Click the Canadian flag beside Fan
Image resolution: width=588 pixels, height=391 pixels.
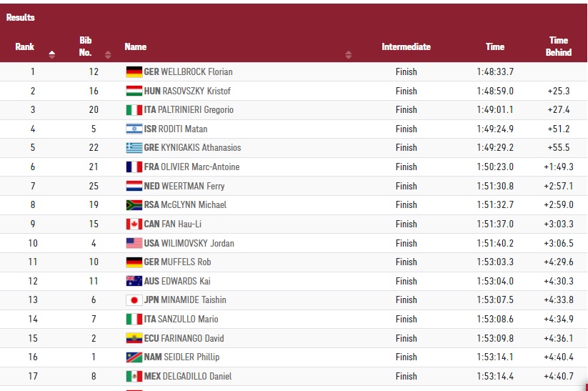pos(134,224)
